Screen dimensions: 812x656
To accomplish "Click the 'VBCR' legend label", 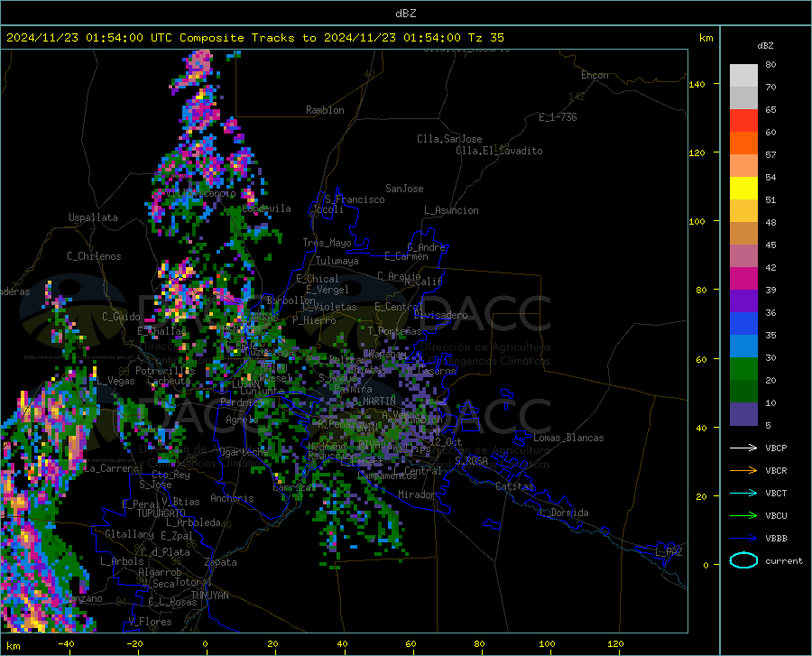I will pos(776,471).
